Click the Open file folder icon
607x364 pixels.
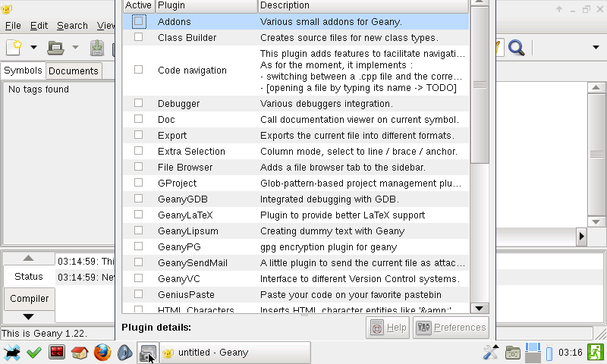point(55,48)
